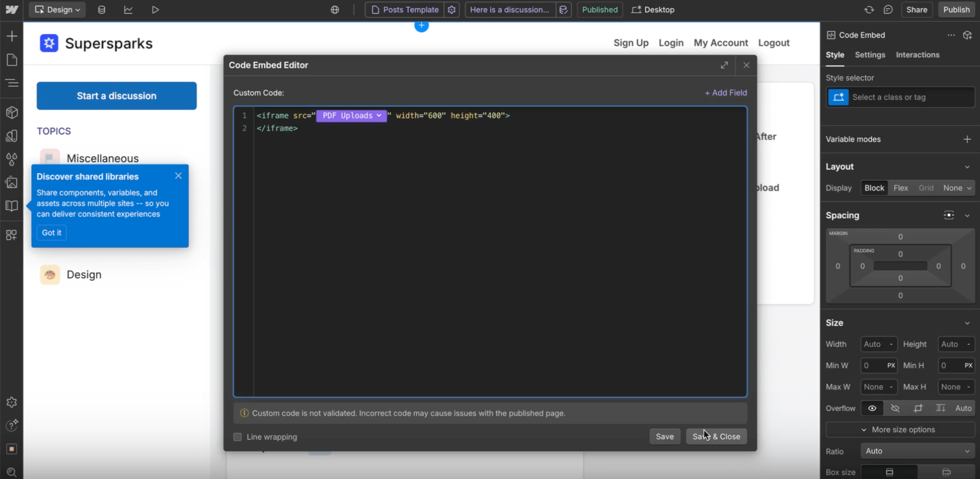Open the PDF Uploads field dropdown in code
The width and height of the screenshot is (980, 479).
[352, 115]
